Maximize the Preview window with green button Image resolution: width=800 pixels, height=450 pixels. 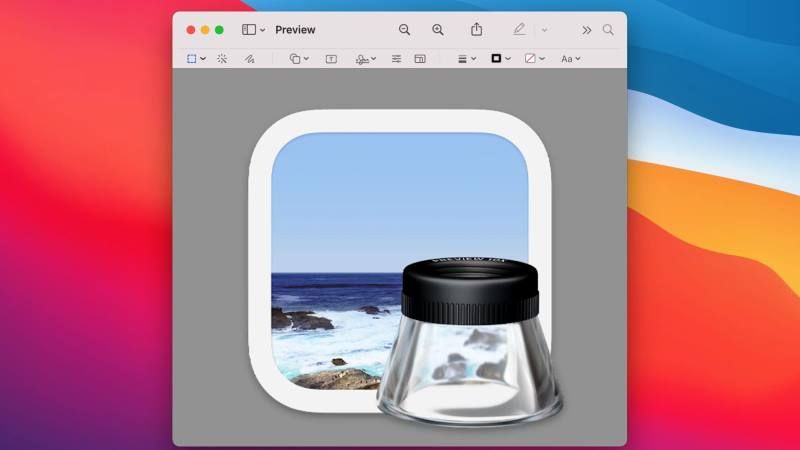(x=219, y=30)
